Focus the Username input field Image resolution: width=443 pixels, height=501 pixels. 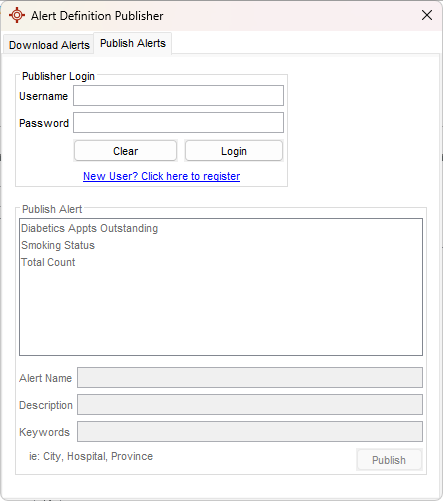pos(178,96)
